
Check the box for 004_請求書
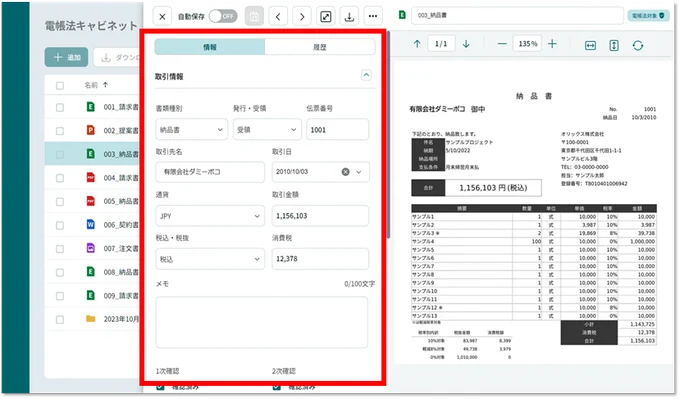(x=60, y=178)
